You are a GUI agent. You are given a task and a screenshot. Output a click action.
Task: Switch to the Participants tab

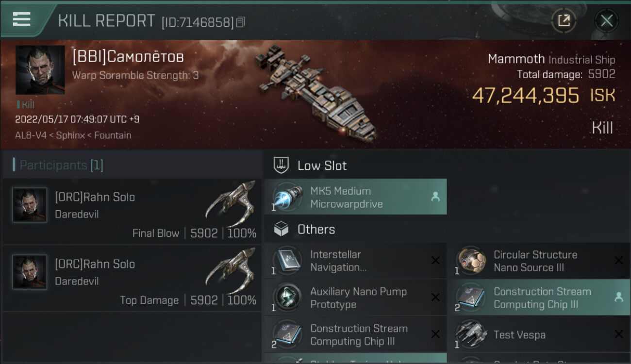point(61,165)
